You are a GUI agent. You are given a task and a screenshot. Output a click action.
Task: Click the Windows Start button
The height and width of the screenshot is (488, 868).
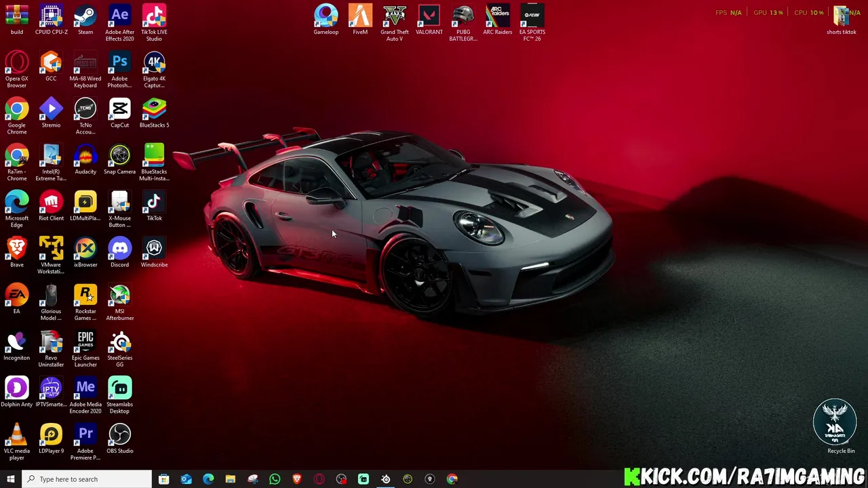(x=10, y=479)
